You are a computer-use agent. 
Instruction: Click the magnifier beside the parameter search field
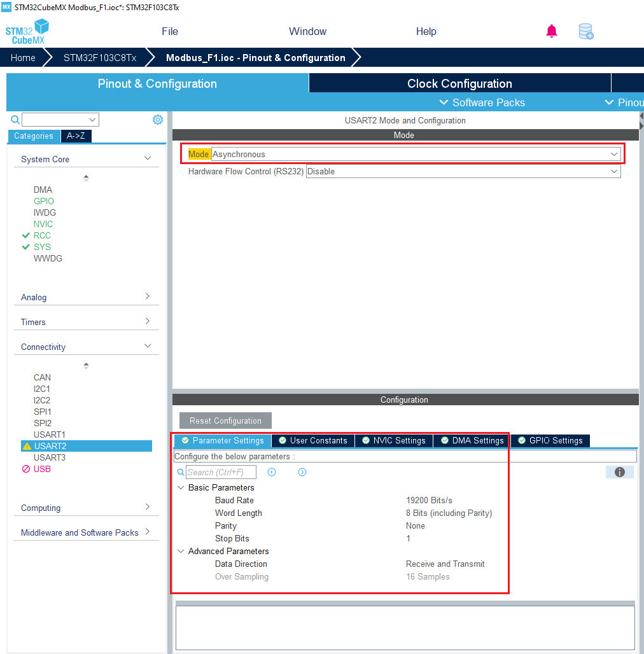coord(181,472)
